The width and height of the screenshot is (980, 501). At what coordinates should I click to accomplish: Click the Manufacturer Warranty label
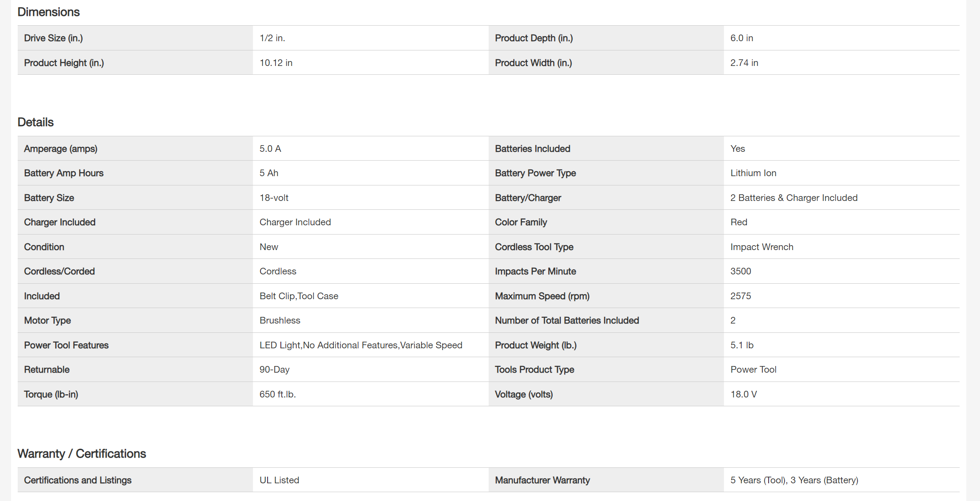pos(542,480)
